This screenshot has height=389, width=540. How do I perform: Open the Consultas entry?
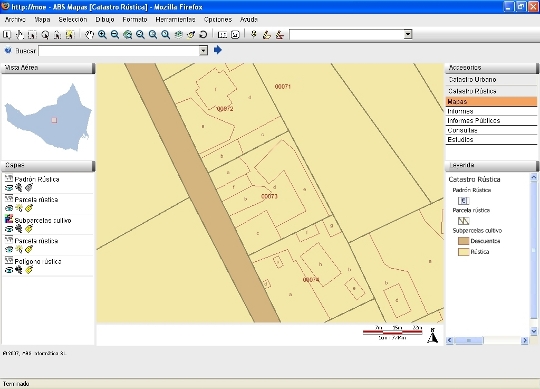[491, 130]
